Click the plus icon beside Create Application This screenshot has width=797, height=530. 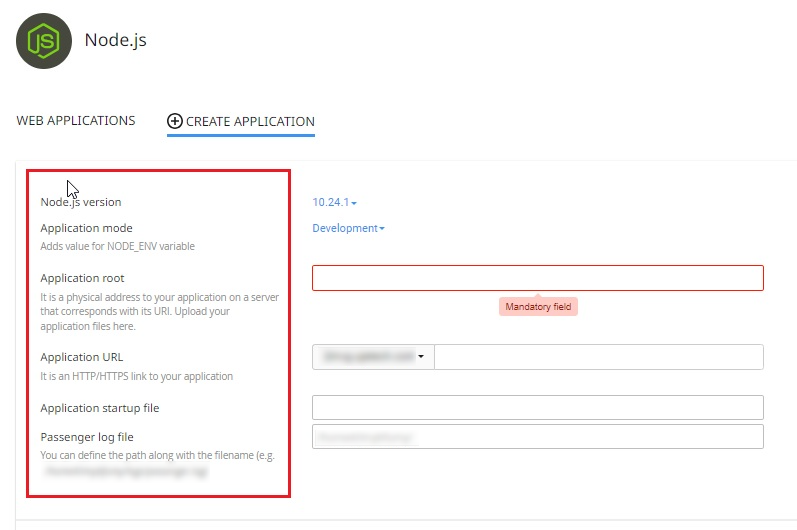pyautogui.click(x=174, y=121)
